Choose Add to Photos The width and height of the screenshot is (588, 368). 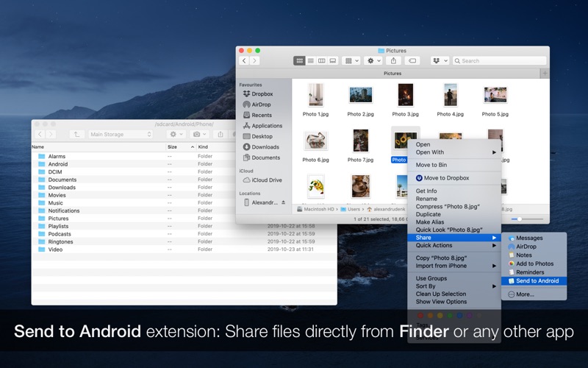(x=534, y=263)
